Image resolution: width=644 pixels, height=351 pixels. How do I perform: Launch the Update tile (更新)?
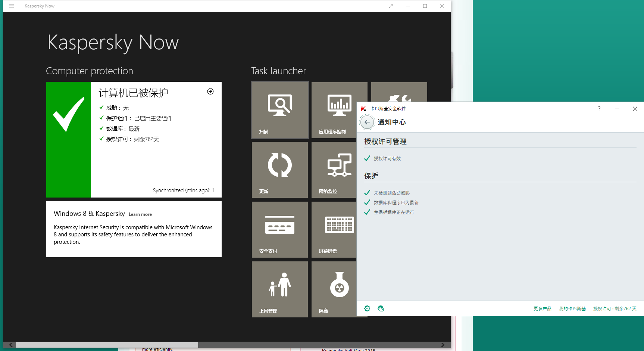280,170
